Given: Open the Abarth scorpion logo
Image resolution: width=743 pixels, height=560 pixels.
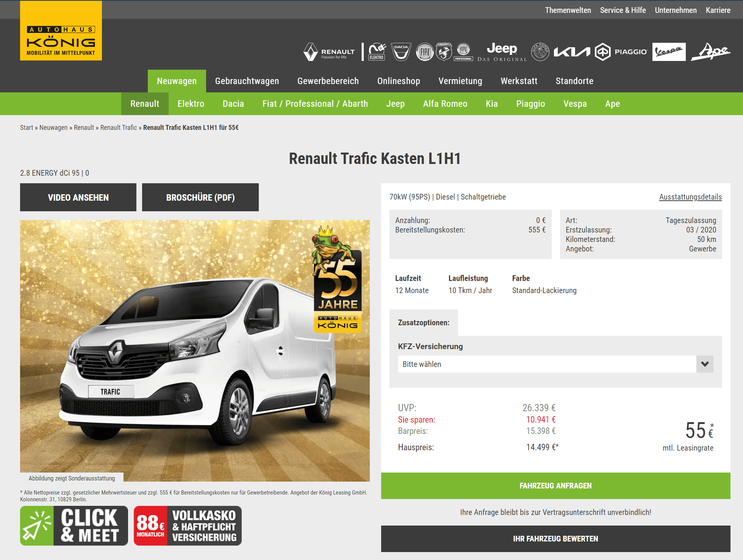Looking at the screenshot, I should (x=444, y=52).
